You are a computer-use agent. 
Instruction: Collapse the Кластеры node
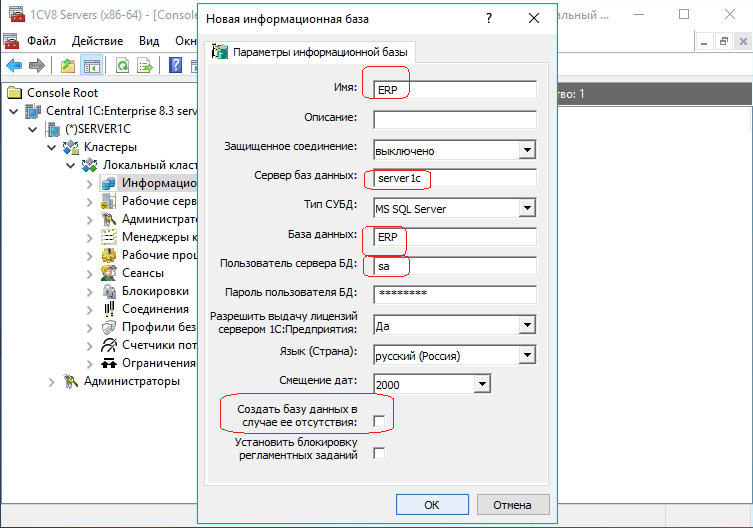[x=51, y=147]
